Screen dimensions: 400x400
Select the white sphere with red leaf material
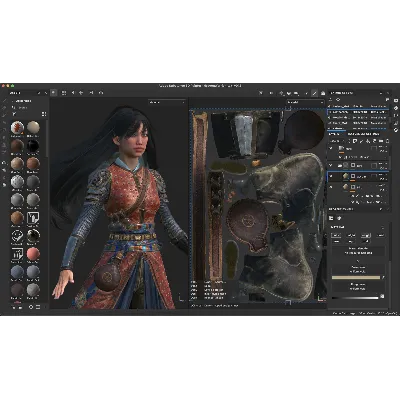pyautogui.click(x=17, y=128)
